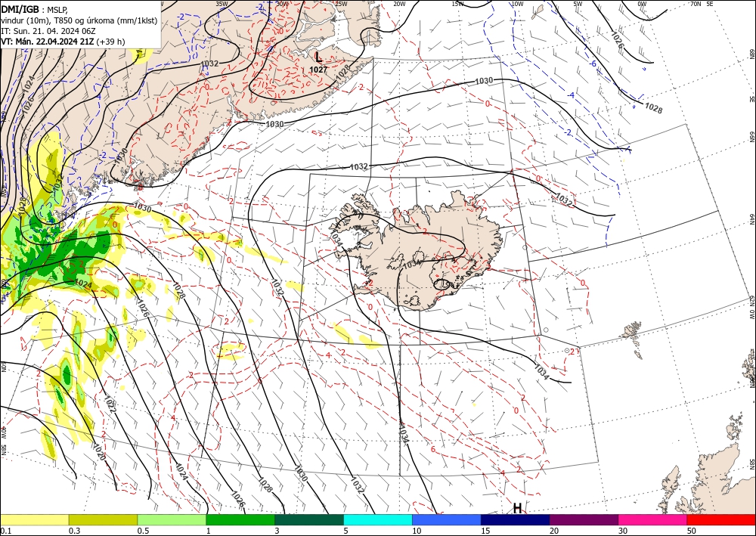
Task: Click the navy 15 mm legend swatch
Action: (x=516, y=519)
